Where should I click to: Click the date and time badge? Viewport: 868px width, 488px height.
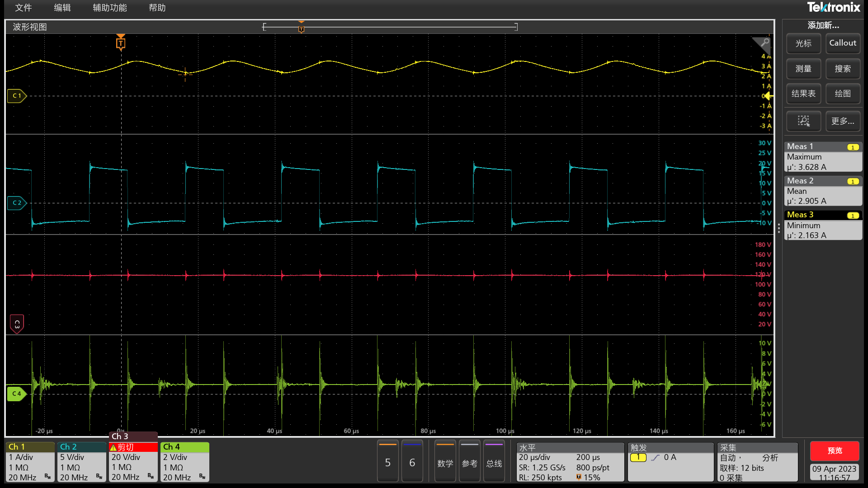[835, 473]
